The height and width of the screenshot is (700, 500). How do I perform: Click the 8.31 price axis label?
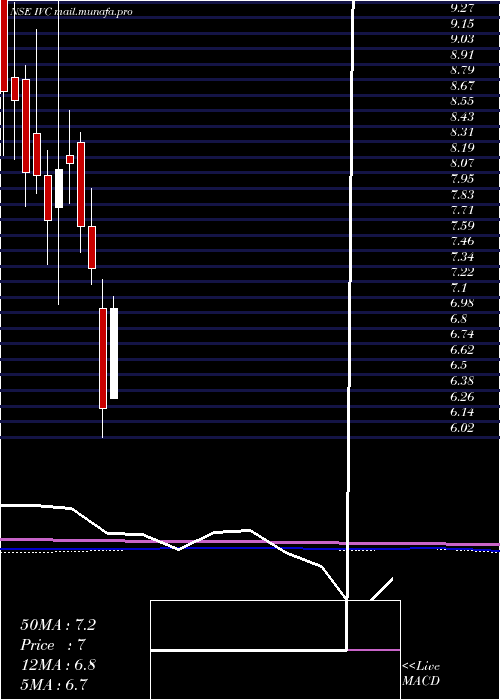[462, 133]
